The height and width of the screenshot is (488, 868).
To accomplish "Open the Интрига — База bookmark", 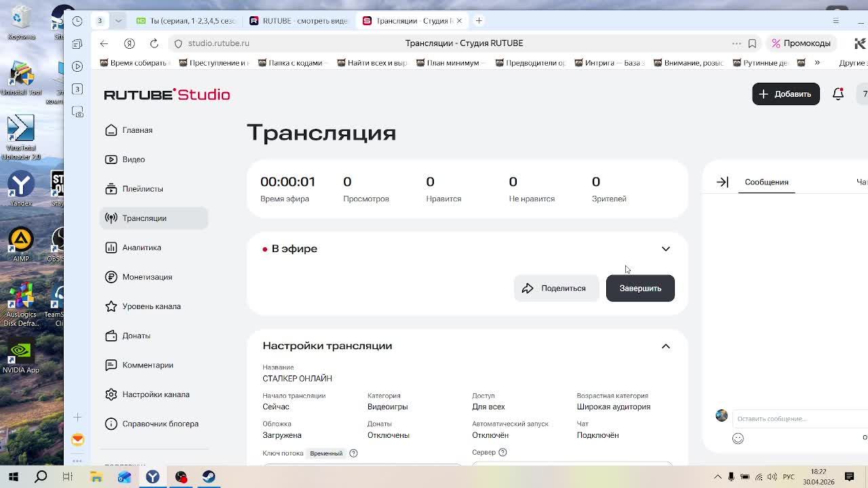I will pos(609,63).
